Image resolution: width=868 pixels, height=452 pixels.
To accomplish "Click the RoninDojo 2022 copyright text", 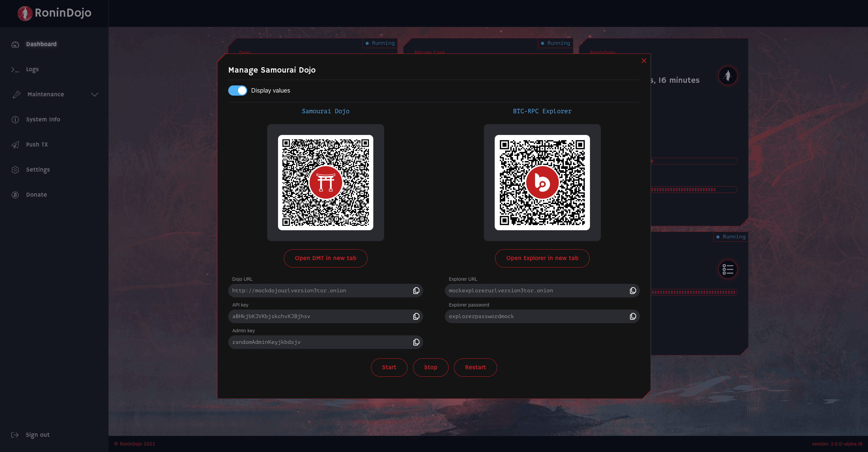I will (x=135, y=444).
